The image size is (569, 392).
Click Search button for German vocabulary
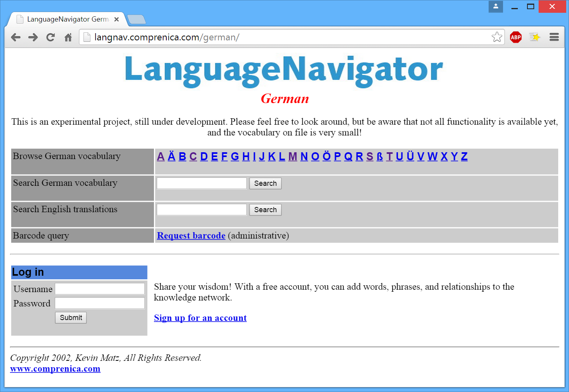[x=265, y=183]
